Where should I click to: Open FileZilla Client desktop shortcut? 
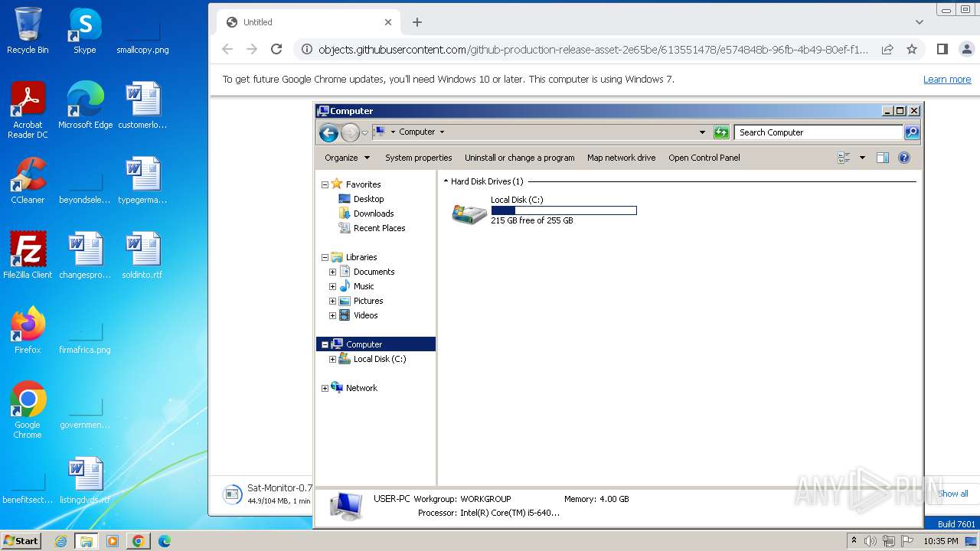pos(28,256)
